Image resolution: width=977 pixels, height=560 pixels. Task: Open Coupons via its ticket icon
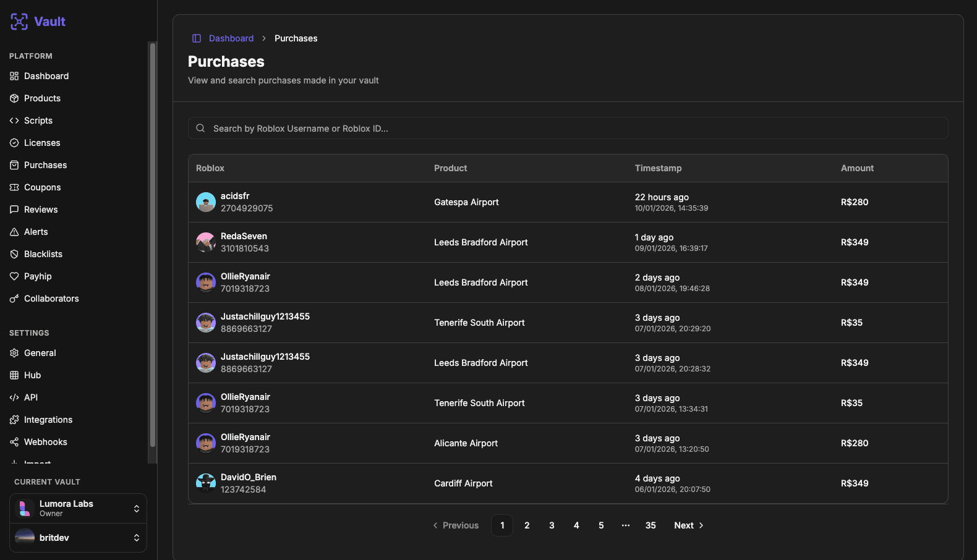(14, 187)
